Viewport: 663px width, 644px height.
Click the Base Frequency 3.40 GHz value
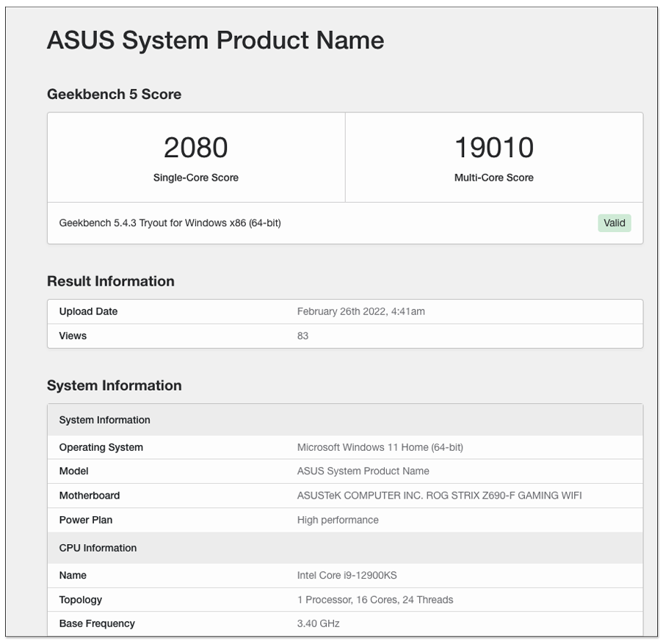(319, 623)
